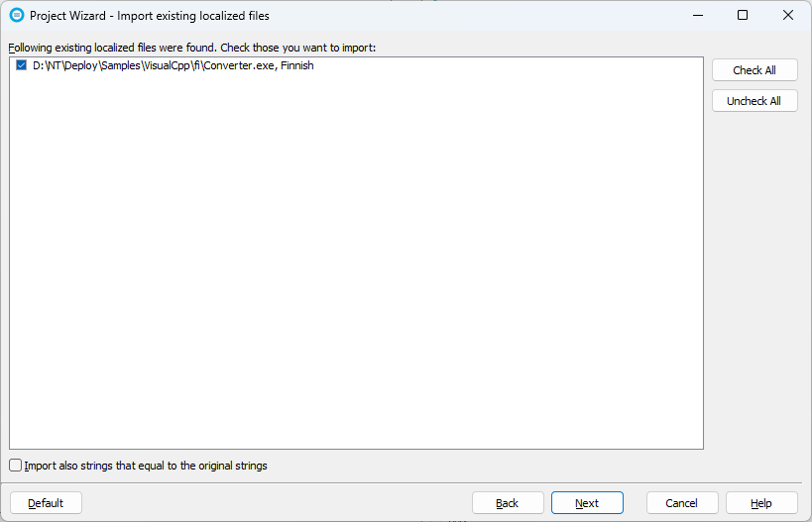
Task: Go Back to the previous wizard page
Action: pos(508,503)
